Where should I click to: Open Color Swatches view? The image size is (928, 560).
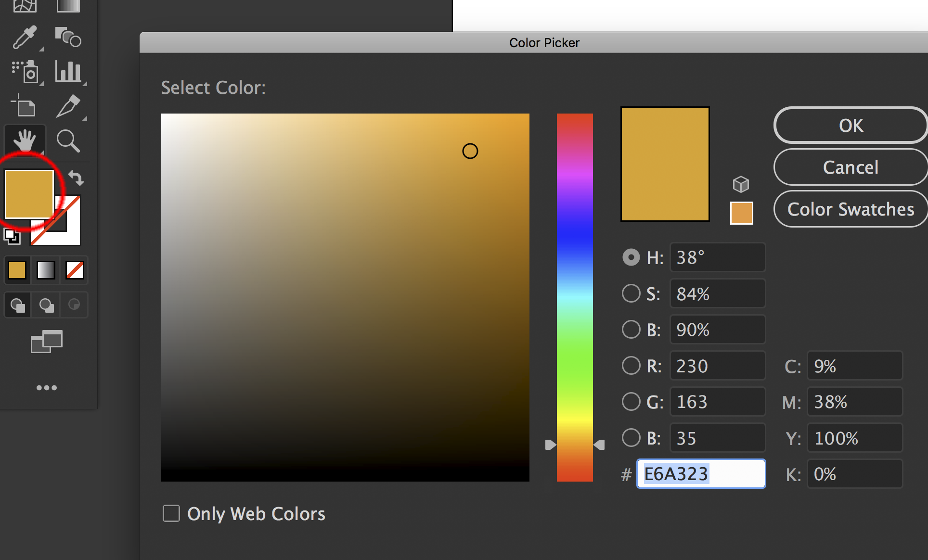[x=850, y=209]
